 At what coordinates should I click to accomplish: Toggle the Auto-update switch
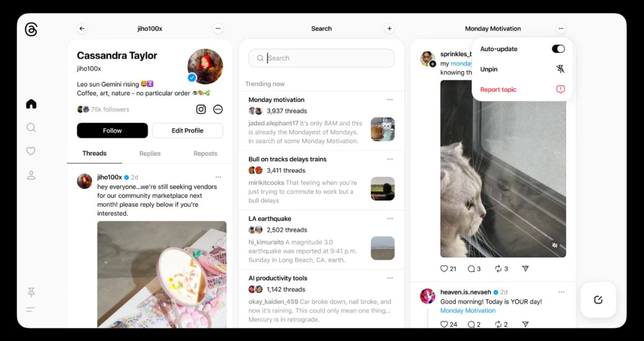click(558, 49)
